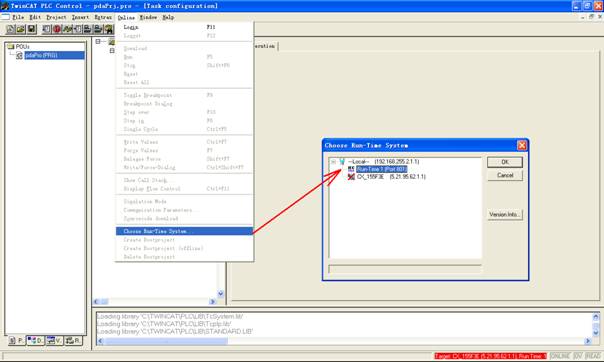Click the Version Info button
The width and height of the screenshot is (604, 362).
[505, 215]
